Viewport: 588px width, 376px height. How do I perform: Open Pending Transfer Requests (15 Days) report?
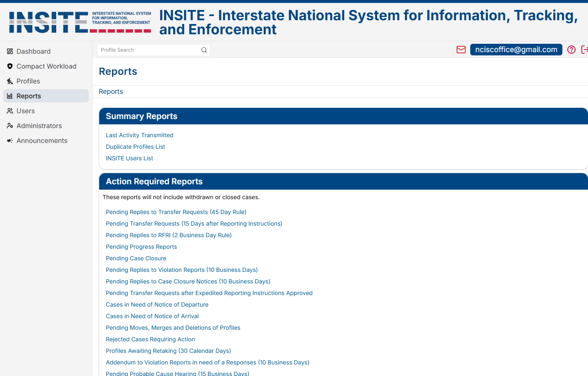tap(194, 224)
